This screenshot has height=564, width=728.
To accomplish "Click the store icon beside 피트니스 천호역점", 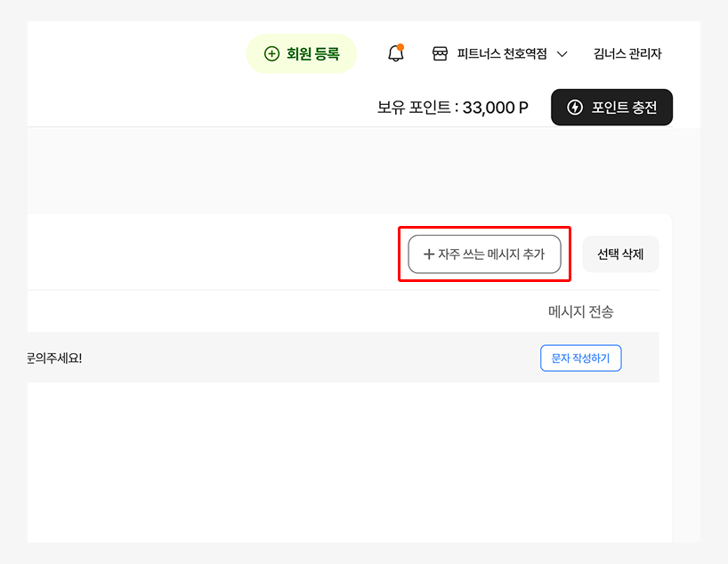I will click(440, 54).
